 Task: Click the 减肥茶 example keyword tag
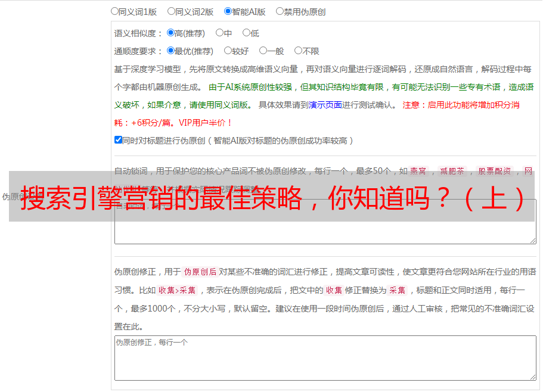click(x=452, y=171)
